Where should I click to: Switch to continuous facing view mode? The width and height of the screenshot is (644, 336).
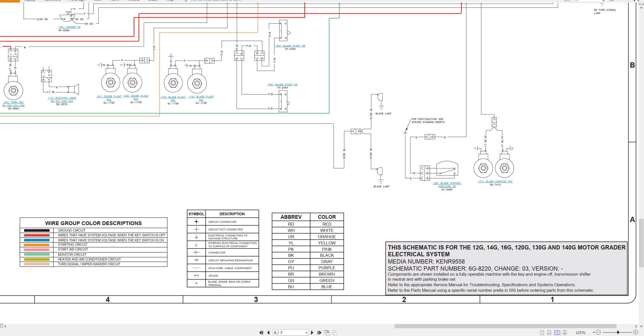click(565, 332)
